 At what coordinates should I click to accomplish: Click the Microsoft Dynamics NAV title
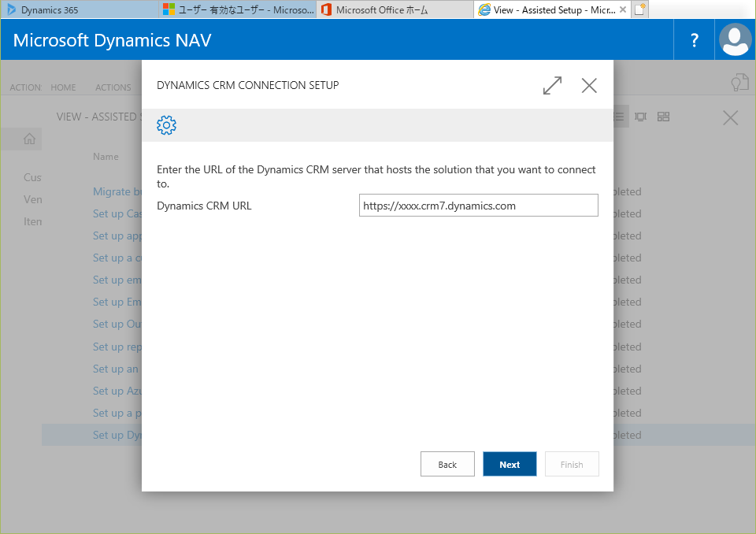coord(112,40)
